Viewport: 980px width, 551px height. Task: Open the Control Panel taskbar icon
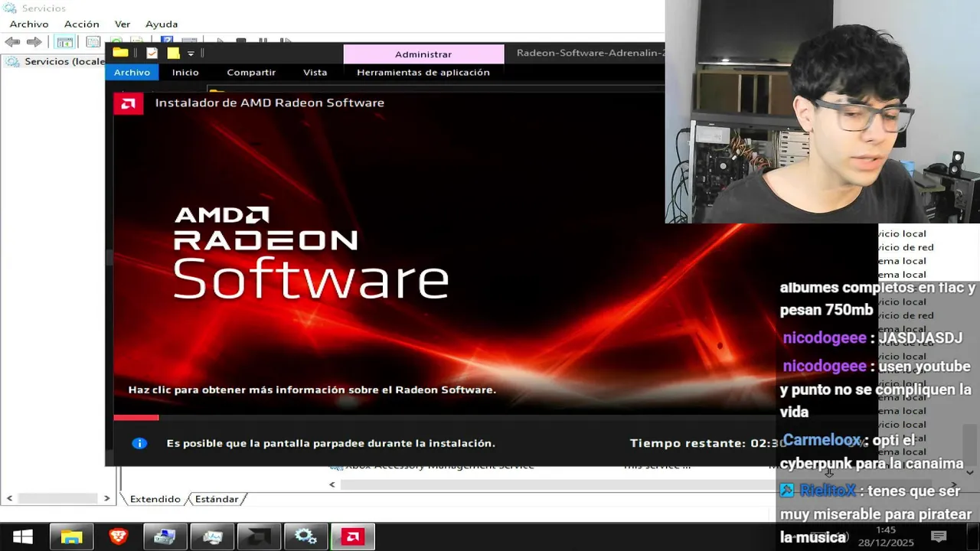point(165,536)
